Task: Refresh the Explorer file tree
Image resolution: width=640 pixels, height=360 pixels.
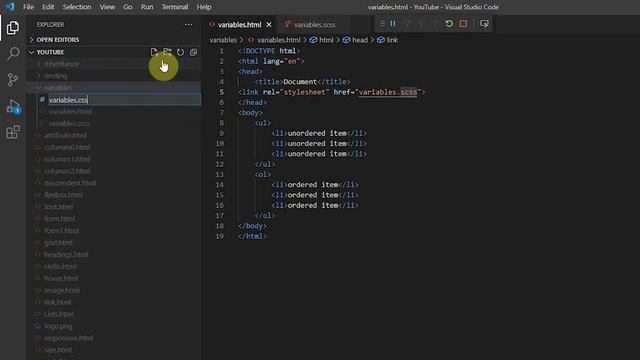Action: pos(180,52)
